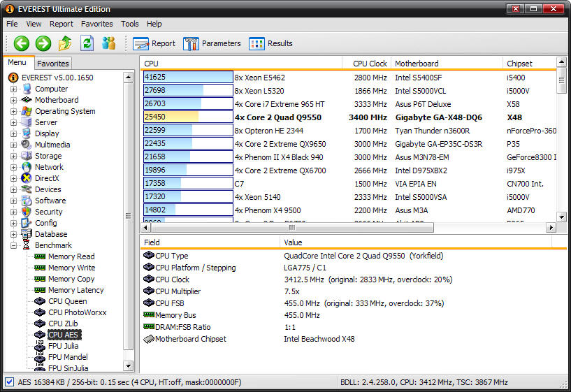Click the Refresh toolbar icon
This screenshot has width=571, height=392.
pos(87,43)
